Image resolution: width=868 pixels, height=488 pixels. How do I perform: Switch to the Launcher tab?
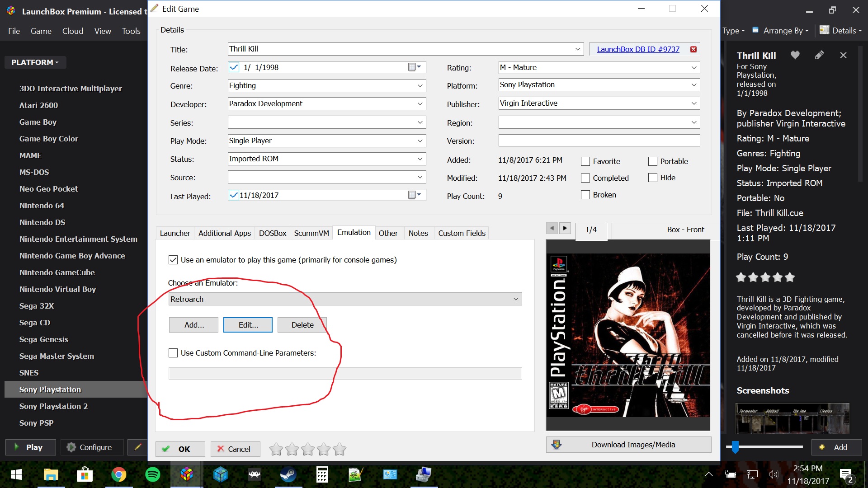click(x=175, y=233)
